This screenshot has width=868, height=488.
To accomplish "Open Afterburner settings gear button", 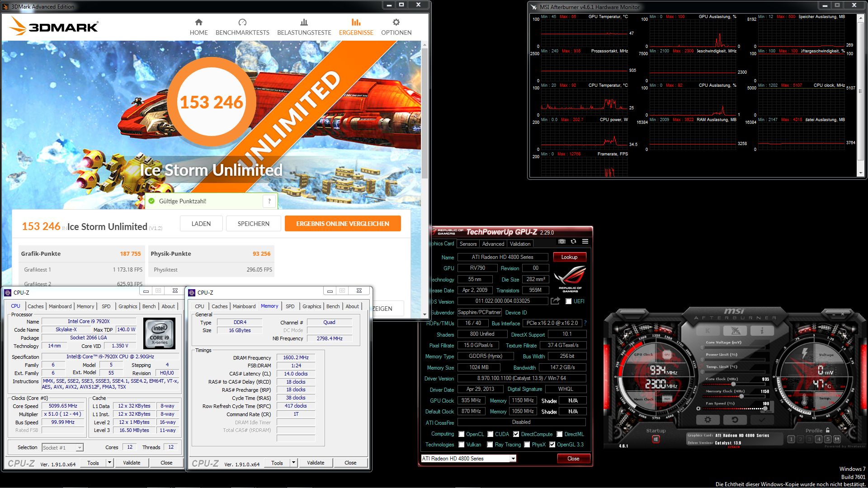I will pos(708,420).
